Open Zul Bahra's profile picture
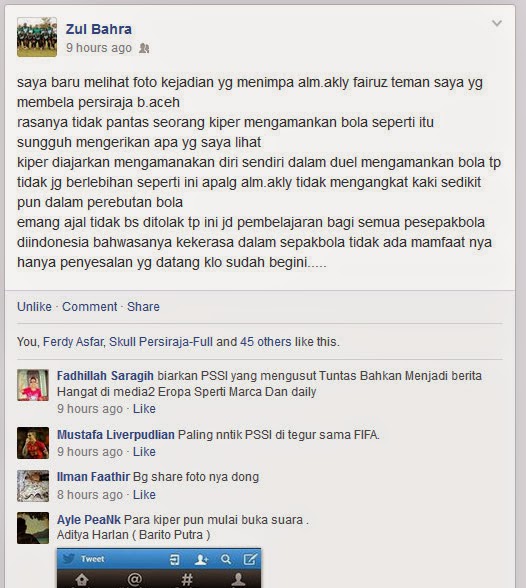Image resolution: width=526 pixels, height=588 pixels. pyautogui.click(x=37, y=37)
